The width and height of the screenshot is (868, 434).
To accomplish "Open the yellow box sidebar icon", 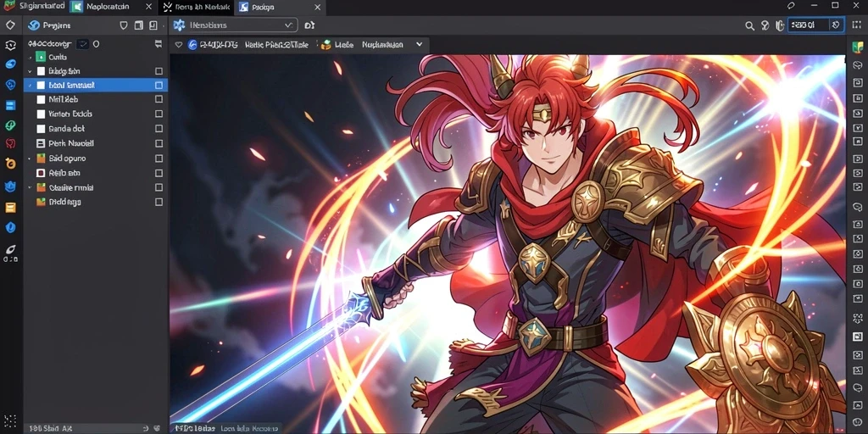I will click(x=10, y=208).
